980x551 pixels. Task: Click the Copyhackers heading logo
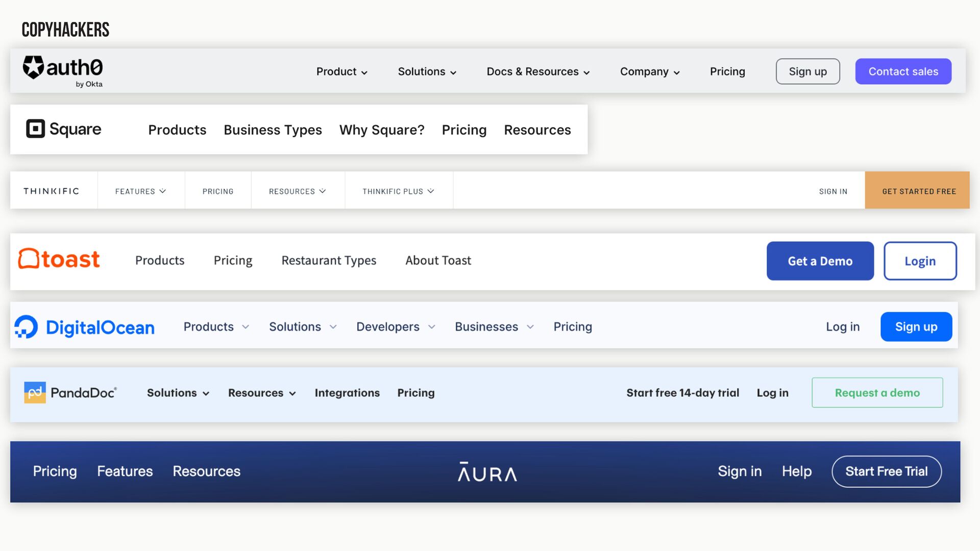point(65,30)
